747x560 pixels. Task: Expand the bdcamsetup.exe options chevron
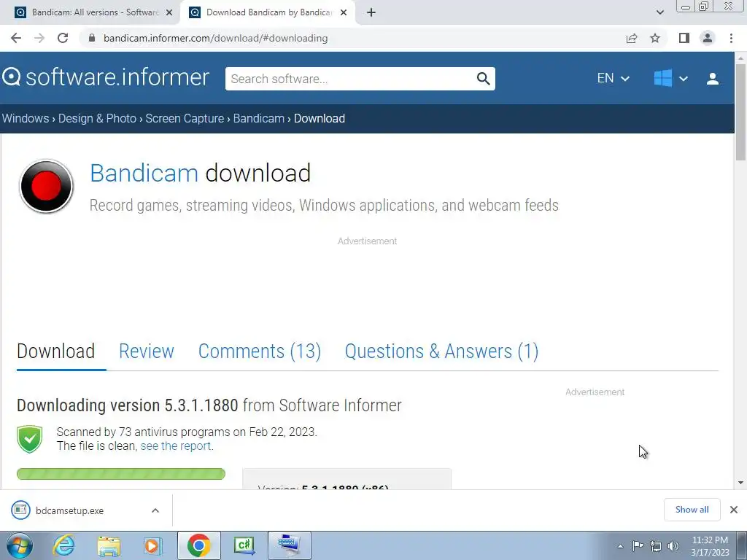(155, 510)
